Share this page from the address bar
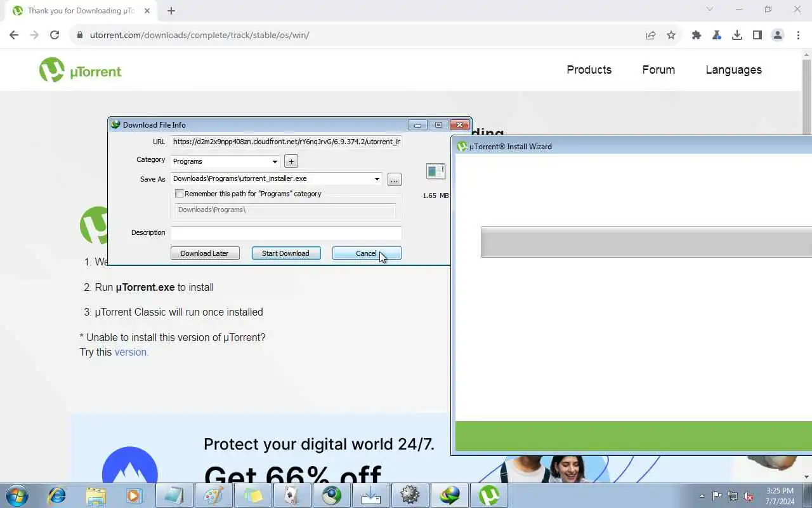The height and width of the screenshot is (508, 812). pos(651,35)
